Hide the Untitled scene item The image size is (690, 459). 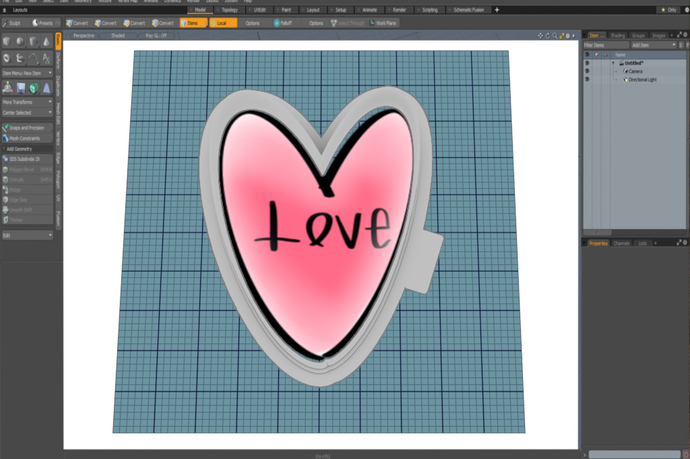coord(587,63)
